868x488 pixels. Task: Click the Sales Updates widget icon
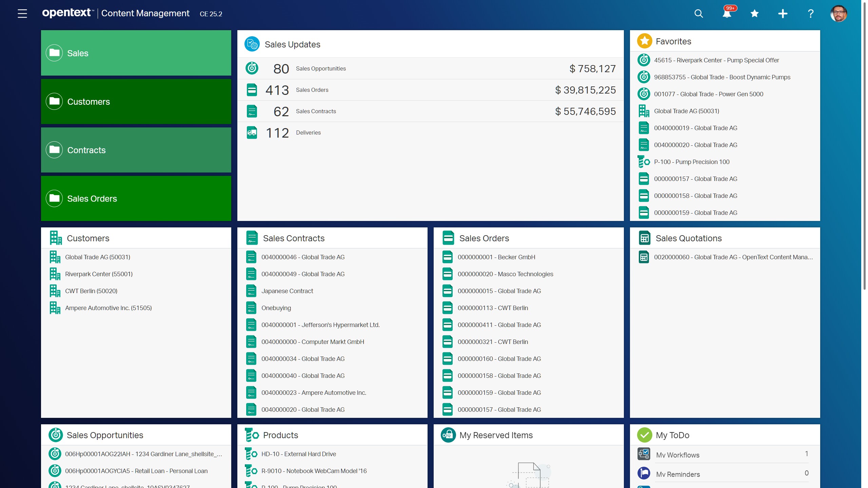252,44
